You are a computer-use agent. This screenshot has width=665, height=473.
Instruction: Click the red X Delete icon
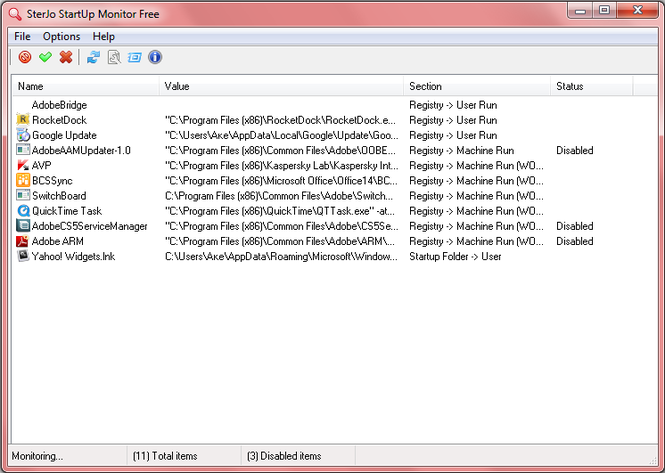click(66, 58)
